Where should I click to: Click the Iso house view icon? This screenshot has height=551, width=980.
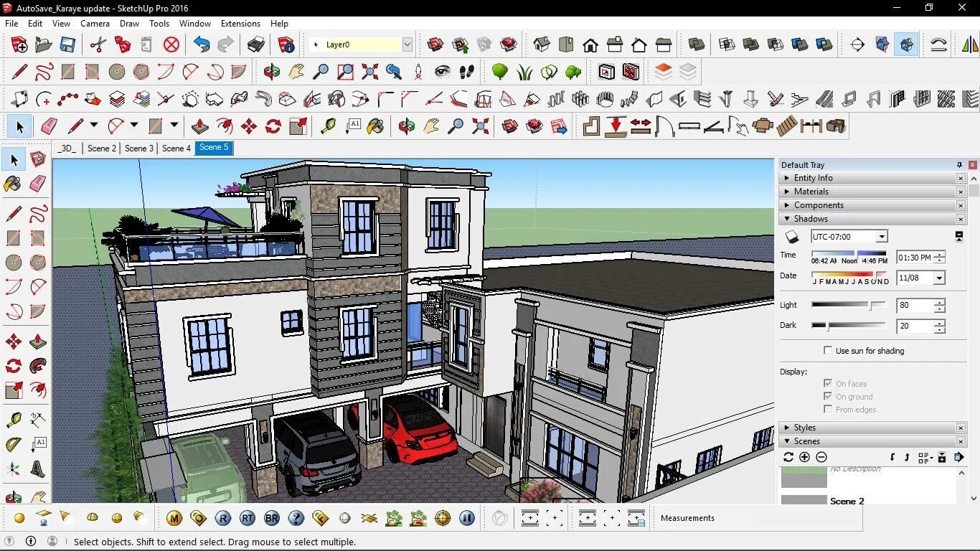(542, 44)
